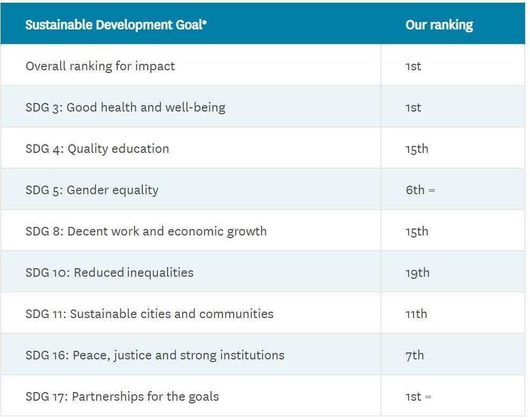Select SDG 10: Reduced inequalities text
Viewport: 530px width, 420px height.
[110, 272]
